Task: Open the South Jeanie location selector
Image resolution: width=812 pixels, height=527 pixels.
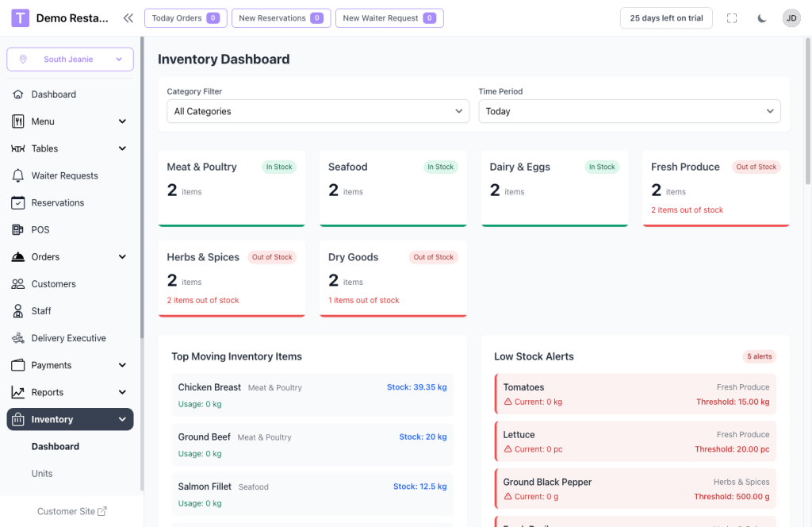Action: point(70,59)
